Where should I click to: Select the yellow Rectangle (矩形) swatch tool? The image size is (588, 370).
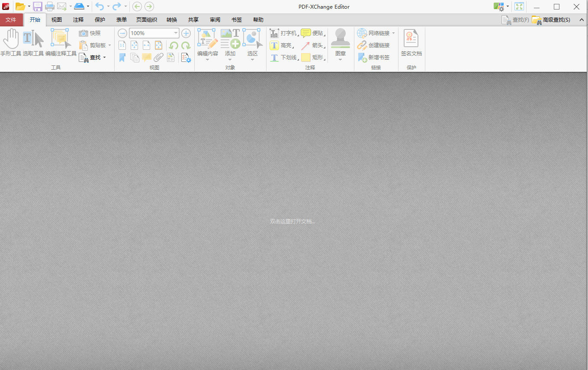pyautogui.click(x=306, y=58)
